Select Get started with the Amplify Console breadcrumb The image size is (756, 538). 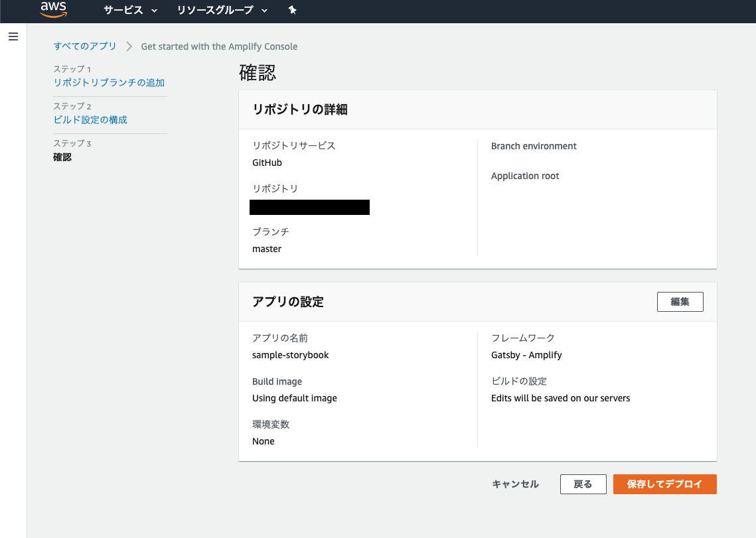click(219, 46)
